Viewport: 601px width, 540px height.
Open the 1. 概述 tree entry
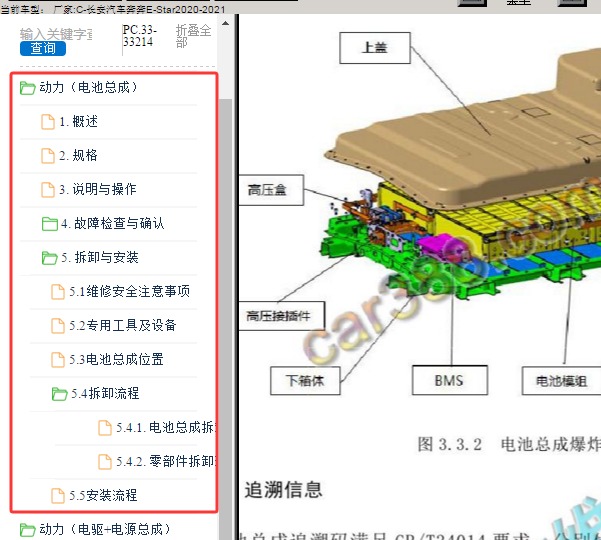[79, 121]
